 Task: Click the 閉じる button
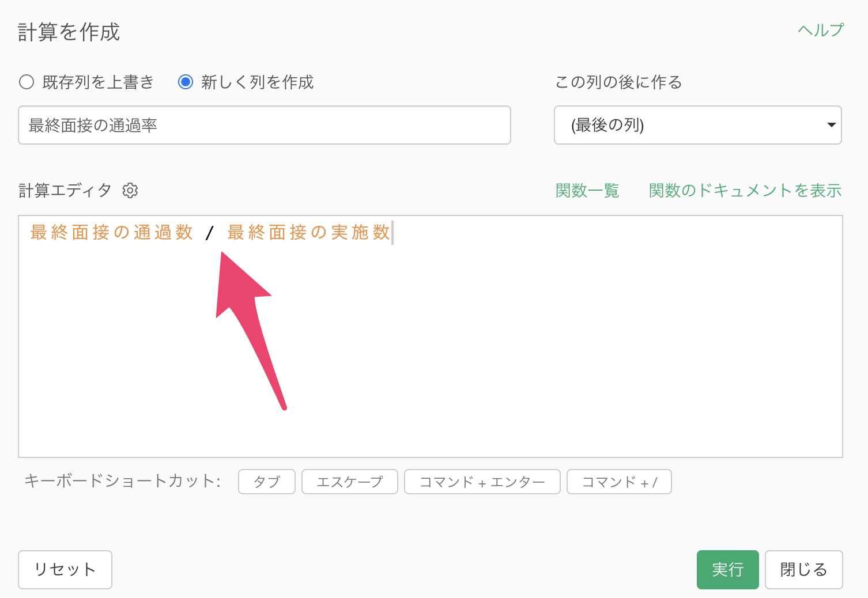[x=804, y=569]
